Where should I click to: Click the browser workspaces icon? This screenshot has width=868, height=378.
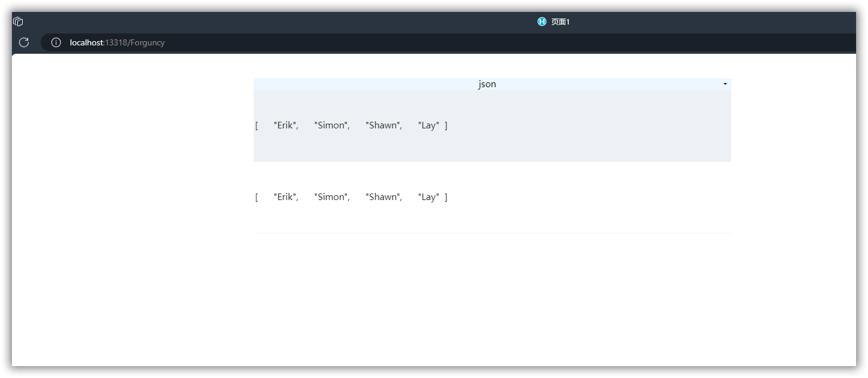tap(18, 21)
